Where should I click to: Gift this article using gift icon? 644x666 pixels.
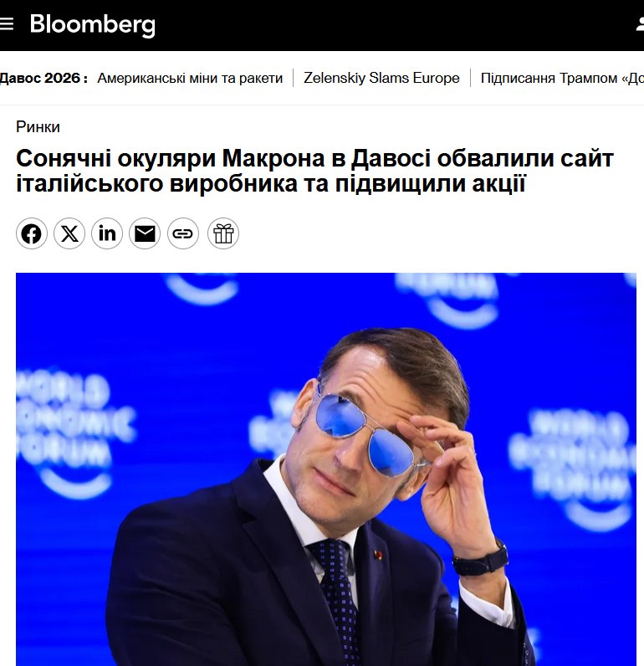click(x=223, y=233)
